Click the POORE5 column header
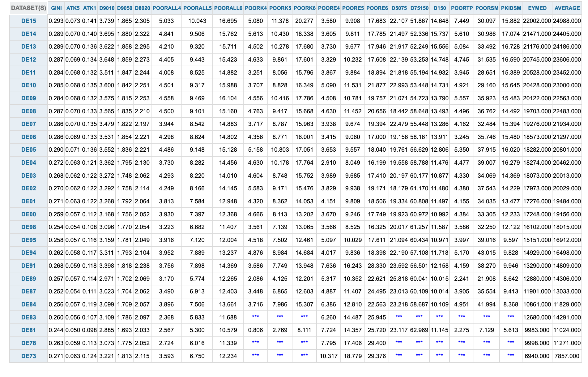Viewport: 588px width, 377px height. [x=353, y=8]
